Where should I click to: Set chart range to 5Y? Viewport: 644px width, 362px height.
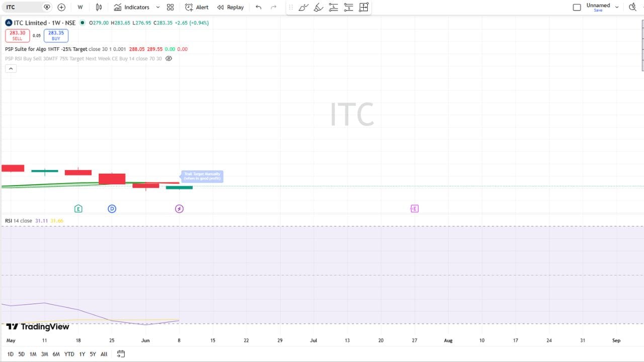coord(93,354)
